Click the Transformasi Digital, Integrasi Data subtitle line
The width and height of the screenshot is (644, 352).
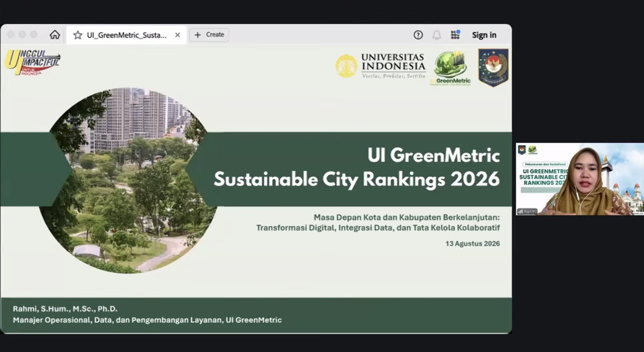pos(378,228)
